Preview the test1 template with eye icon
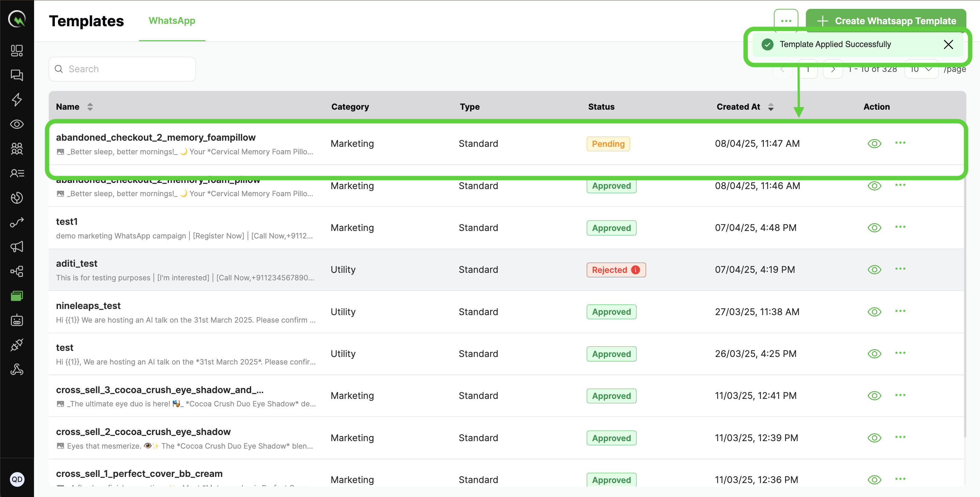 click(874, 228)
